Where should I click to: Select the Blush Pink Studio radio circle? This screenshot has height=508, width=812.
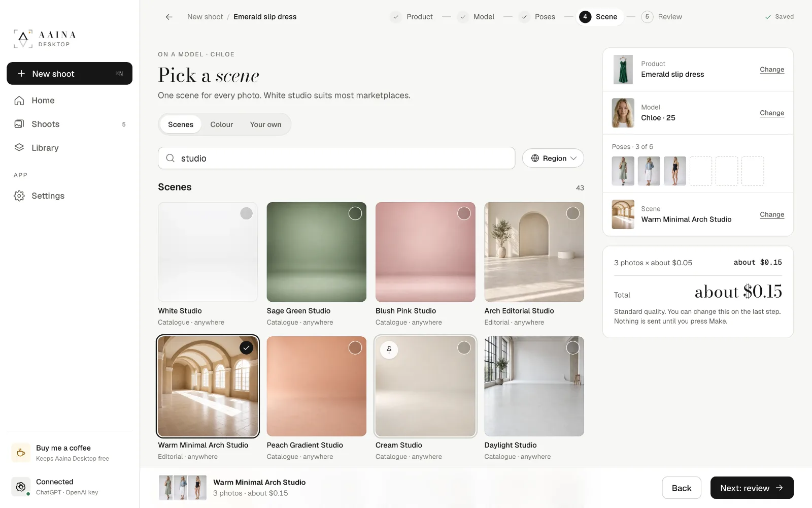[464, 213]
